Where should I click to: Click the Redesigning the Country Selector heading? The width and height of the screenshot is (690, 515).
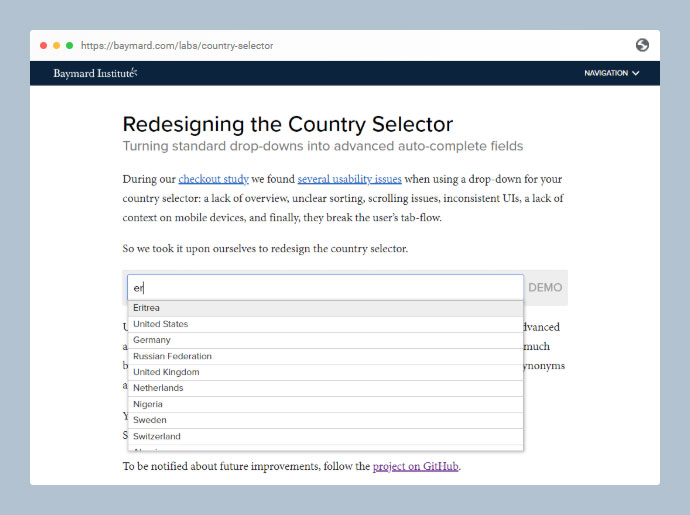pos(288,125)
